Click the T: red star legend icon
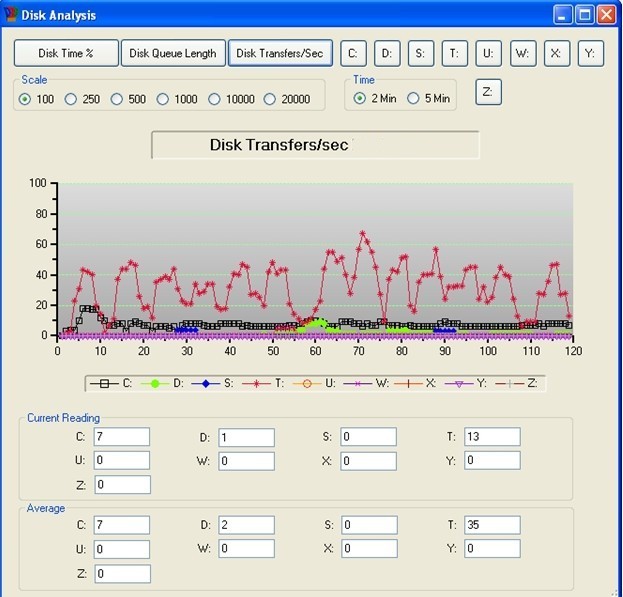 [x=256, y=384]
